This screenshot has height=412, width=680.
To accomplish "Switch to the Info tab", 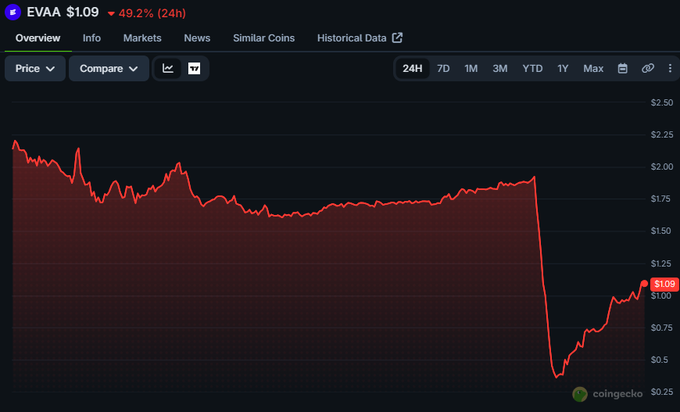I will click(92, 38).
